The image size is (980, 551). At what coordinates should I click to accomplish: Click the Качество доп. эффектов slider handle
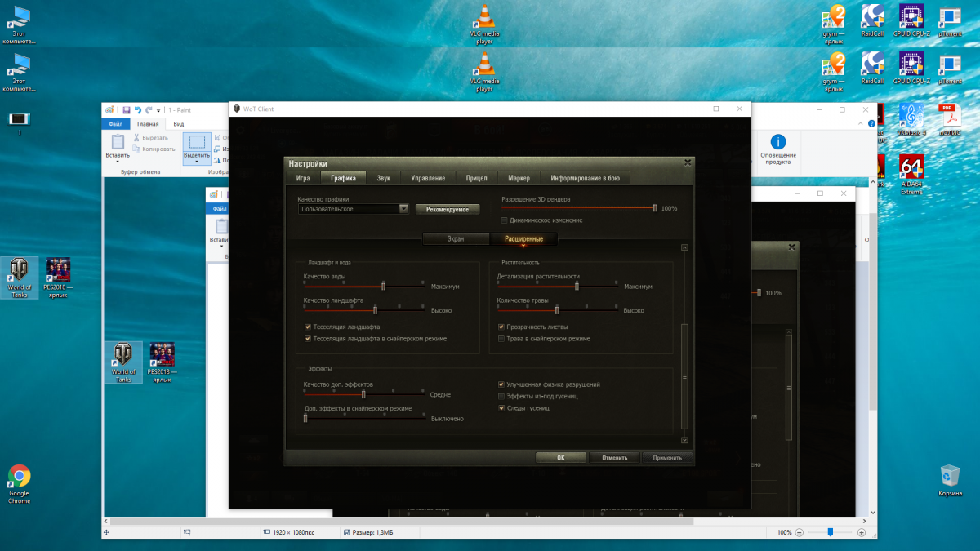363,393
